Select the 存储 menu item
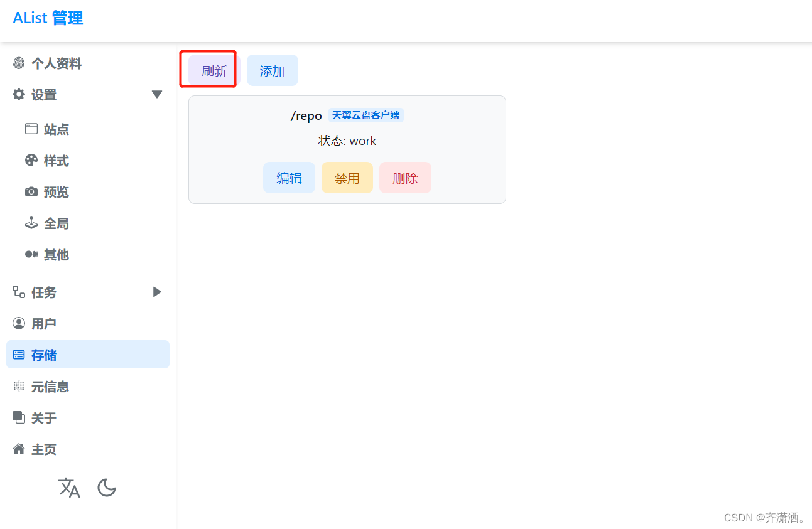The image size is (812, 529). (x=88, y=355)
